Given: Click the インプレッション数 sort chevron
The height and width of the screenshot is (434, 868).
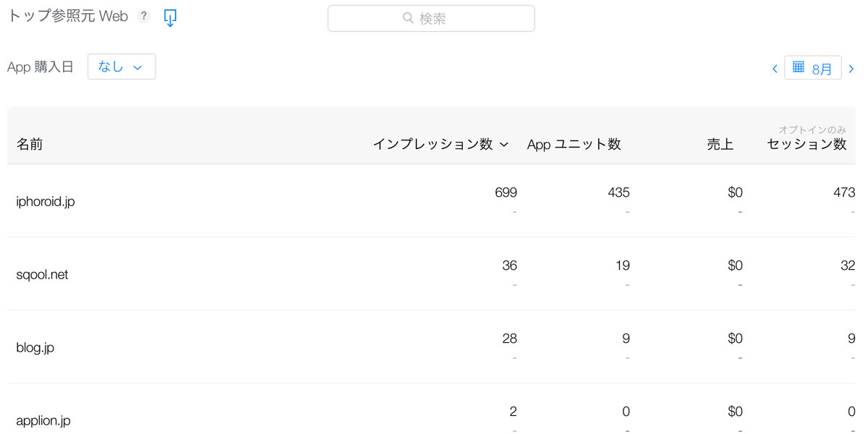Looking at the screenshot, I should coord(504,145).
